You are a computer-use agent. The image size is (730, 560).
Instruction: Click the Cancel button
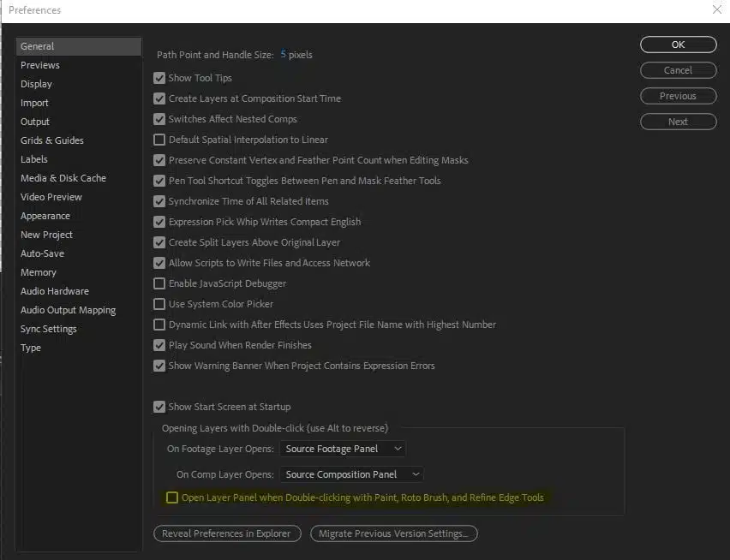[x=678, y=70]
